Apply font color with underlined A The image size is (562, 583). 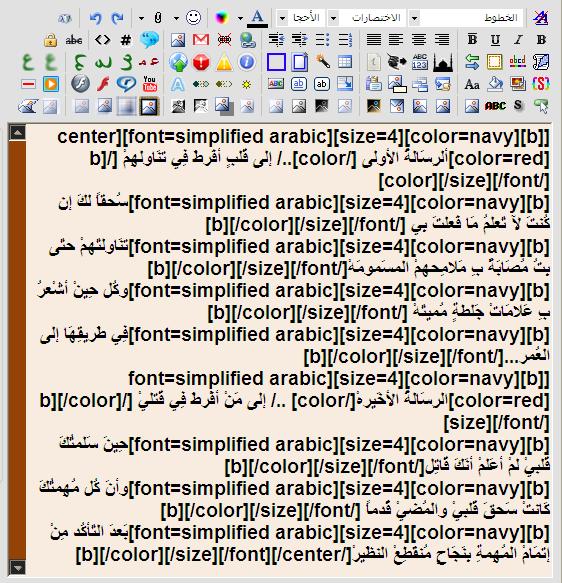[x=257, y=19]
